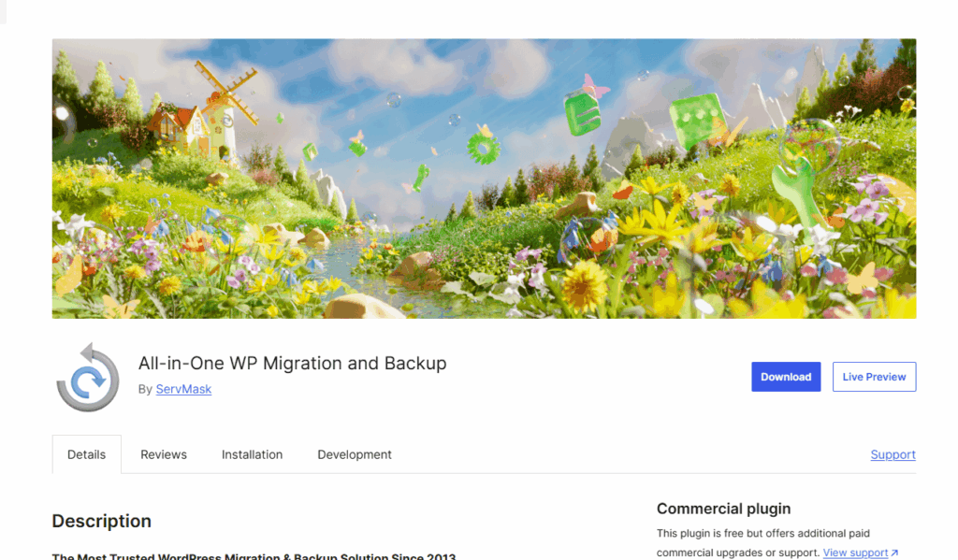The height and width of the screenshot is (560, 958).
Task: Click the Commercial plugin heading
Action: coord(723,509)
